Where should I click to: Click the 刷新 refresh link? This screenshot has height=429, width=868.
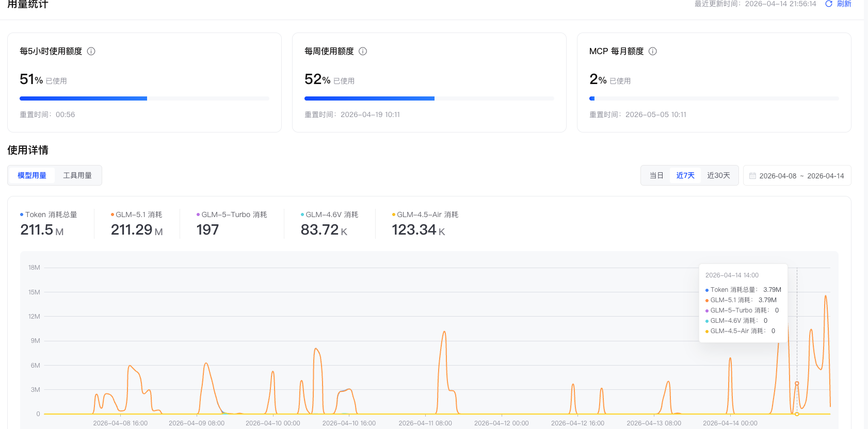(844, 4)
